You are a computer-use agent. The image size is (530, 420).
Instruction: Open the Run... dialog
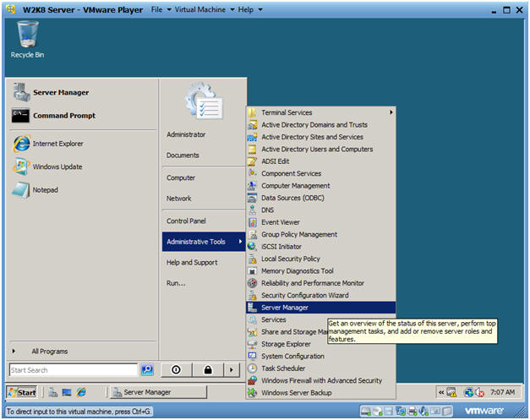pos(176,283)
